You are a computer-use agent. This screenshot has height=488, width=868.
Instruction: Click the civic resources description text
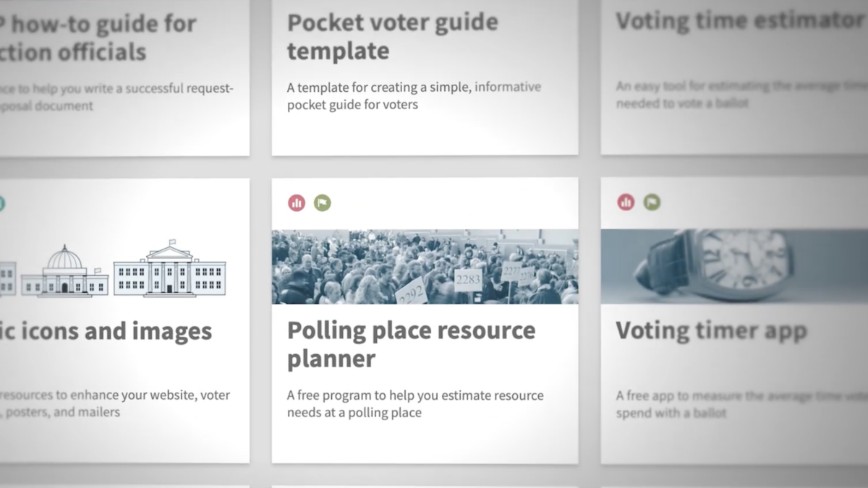click(x=115, y=404)
